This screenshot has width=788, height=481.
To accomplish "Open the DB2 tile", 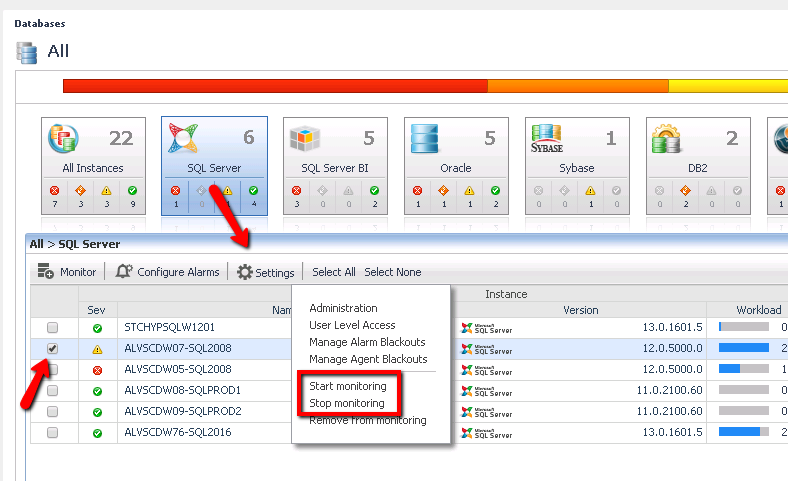I will point(698,166).
